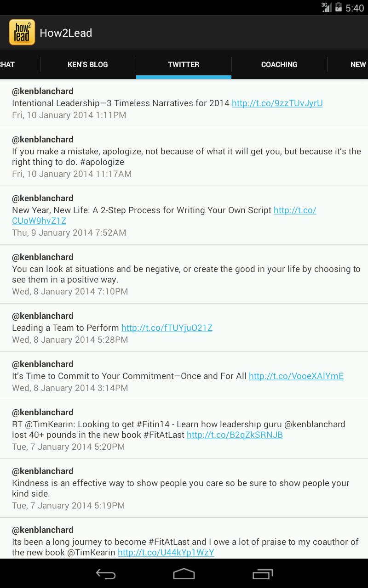Open the #FitAtLast t.co/B2qZkSRNJB link

click(235, 435)
